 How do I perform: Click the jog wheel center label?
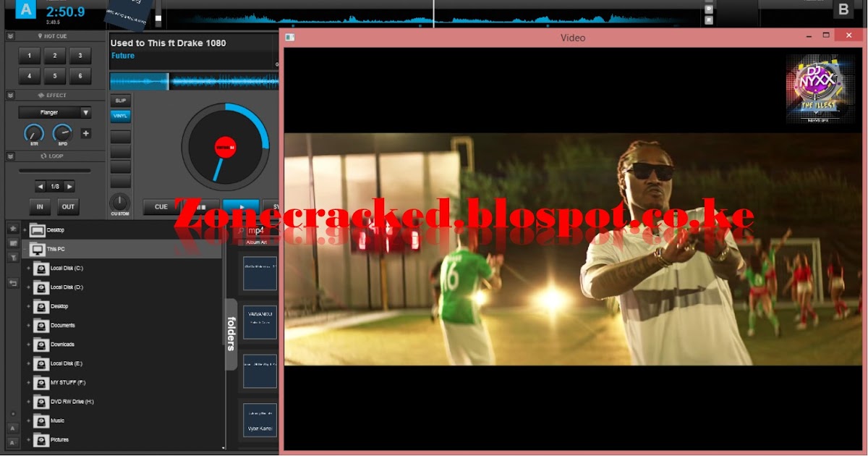tap(225, 147)
